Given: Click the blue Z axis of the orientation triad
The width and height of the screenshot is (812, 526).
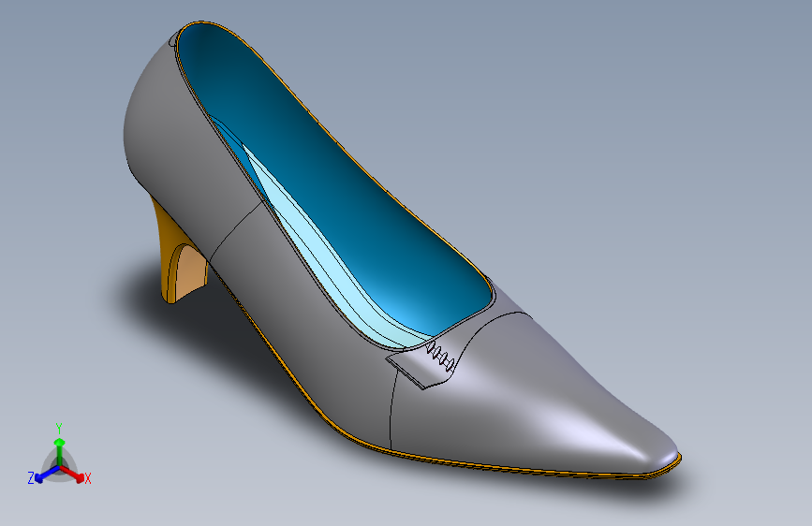Looking at the screenshot, I should pos(46,474).
